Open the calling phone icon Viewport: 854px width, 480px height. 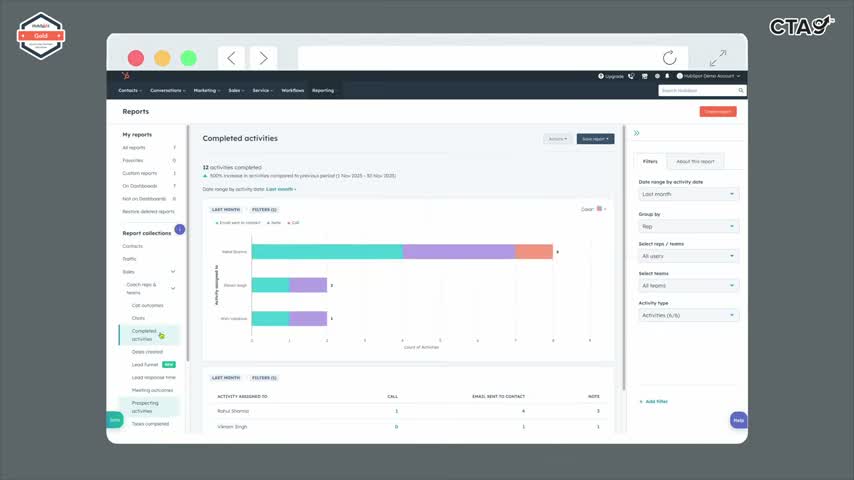point(631,76)
